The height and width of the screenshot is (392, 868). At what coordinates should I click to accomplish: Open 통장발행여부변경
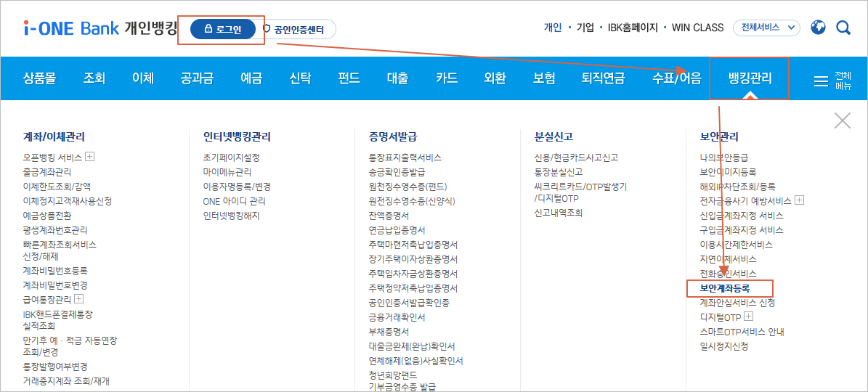55,367
